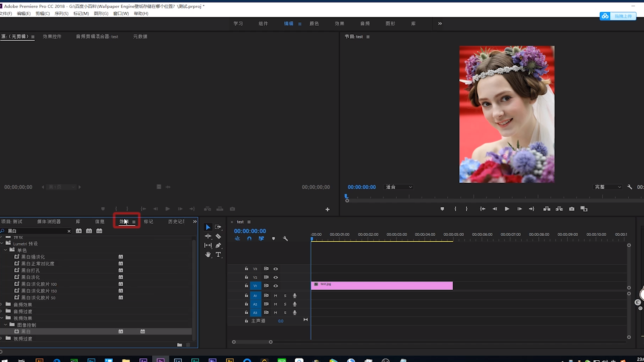The height and width of the screenshot is (362, 644).
Task: Open the 编辑(E) menu
Action: click(x=24, y=14)
